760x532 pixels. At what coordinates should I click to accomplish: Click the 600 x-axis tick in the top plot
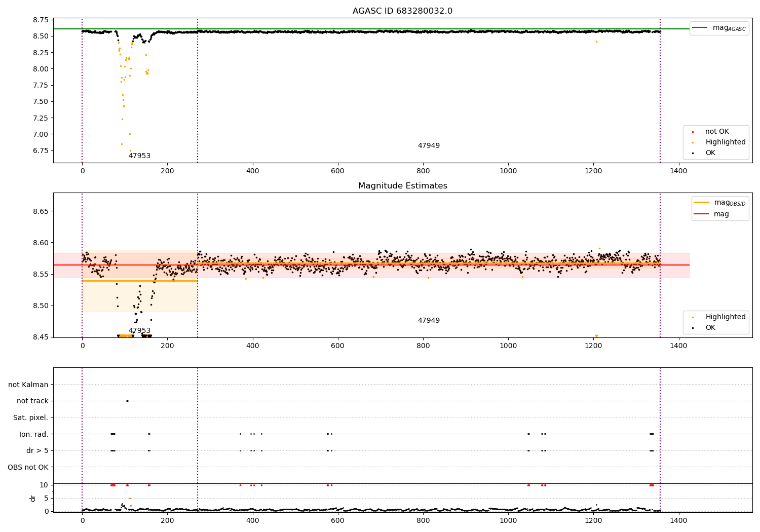coord(337,171)
